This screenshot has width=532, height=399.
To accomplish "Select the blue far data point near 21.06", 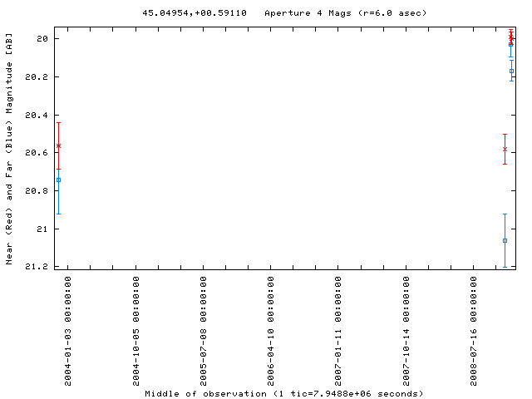I will pos(505,241).
